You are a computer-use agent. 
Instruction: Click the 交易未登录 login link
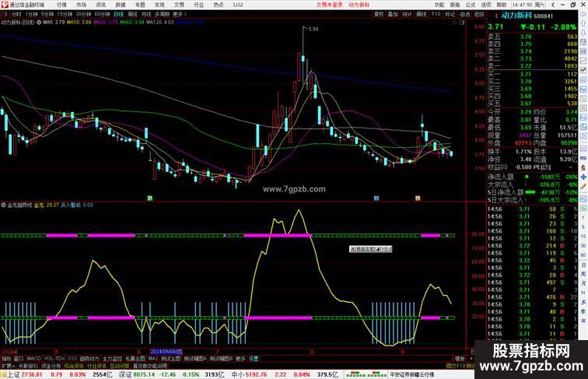point(329,5)
